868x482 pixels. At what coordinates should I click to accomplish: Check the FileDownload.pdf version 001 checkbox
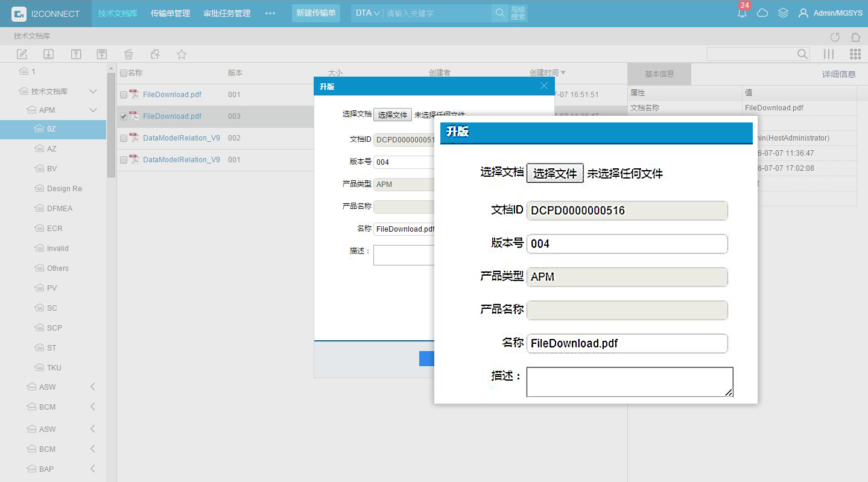point(124,95)
